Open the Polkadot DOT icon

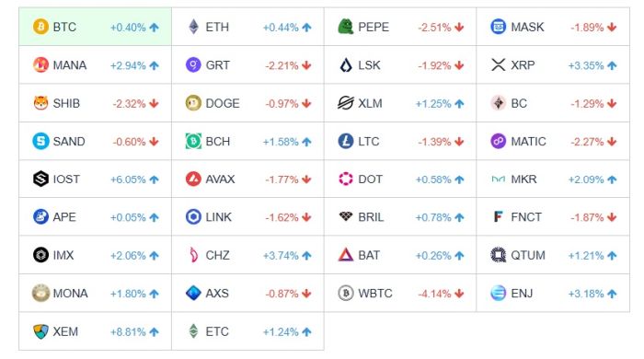pos(346,179)
